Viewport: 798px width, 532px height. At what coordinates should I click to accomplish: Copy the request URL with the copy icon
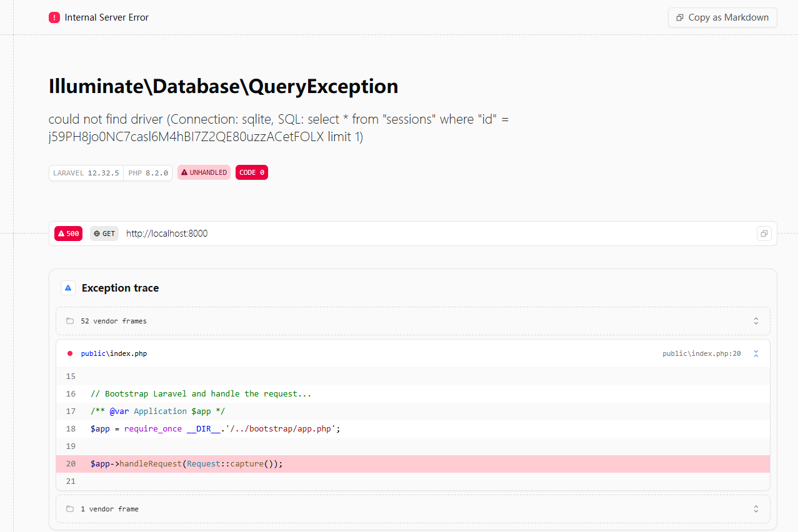pyautogui.click(x=764, y=234)
